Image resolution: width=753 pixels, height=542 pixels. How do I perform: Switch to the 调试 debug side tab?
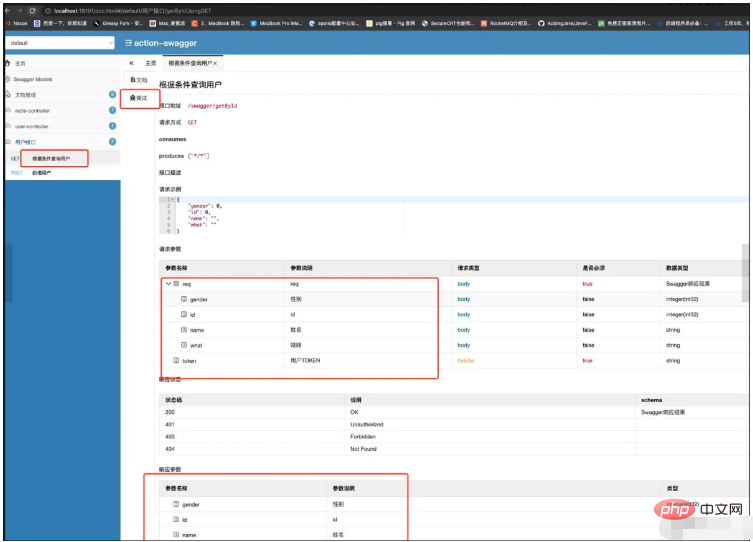pyautogui.click(x=139, y=98)
